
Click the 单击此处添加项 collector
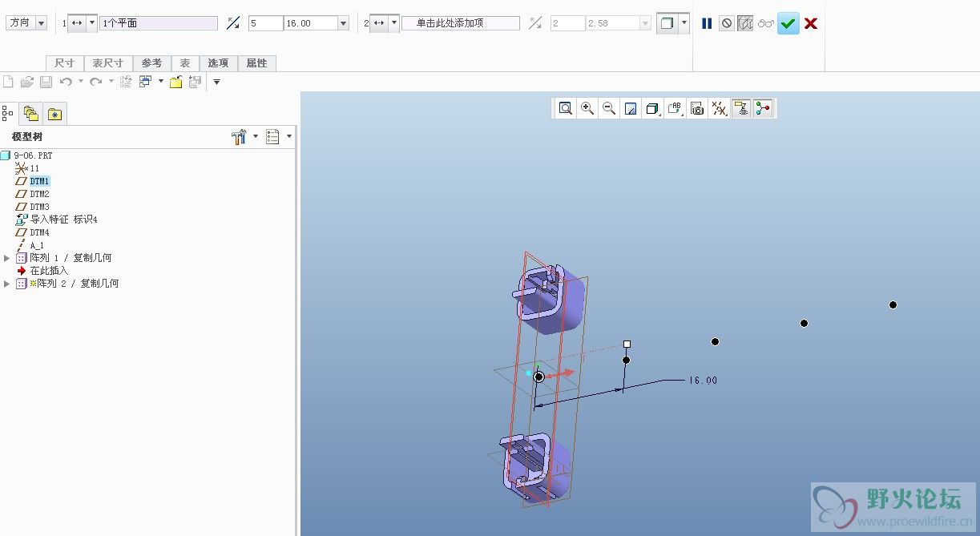(461, 23)
